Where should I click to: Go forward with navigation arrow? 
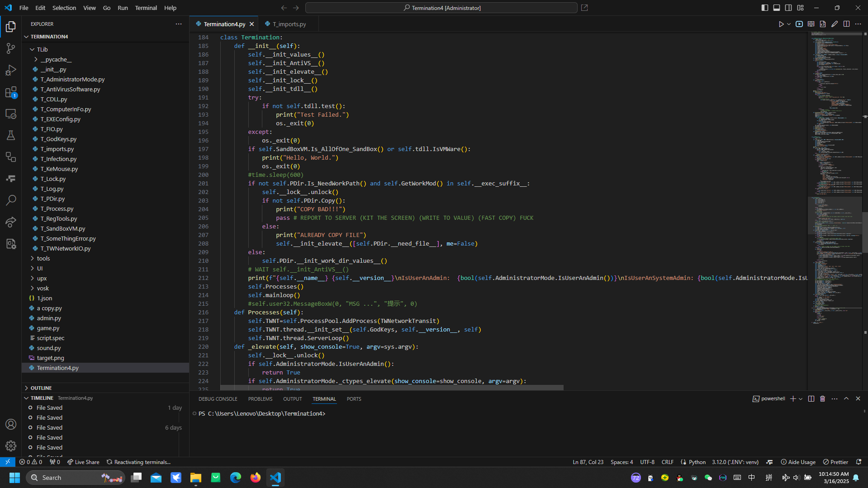click(296, 8)
